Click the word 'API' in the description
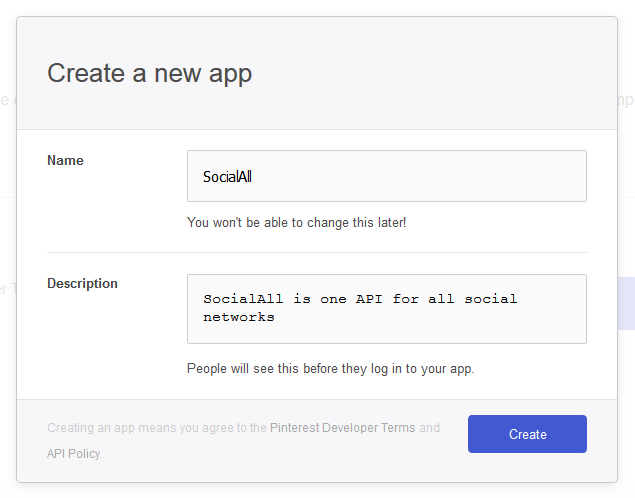635x498 pixels. pos(369,299)
